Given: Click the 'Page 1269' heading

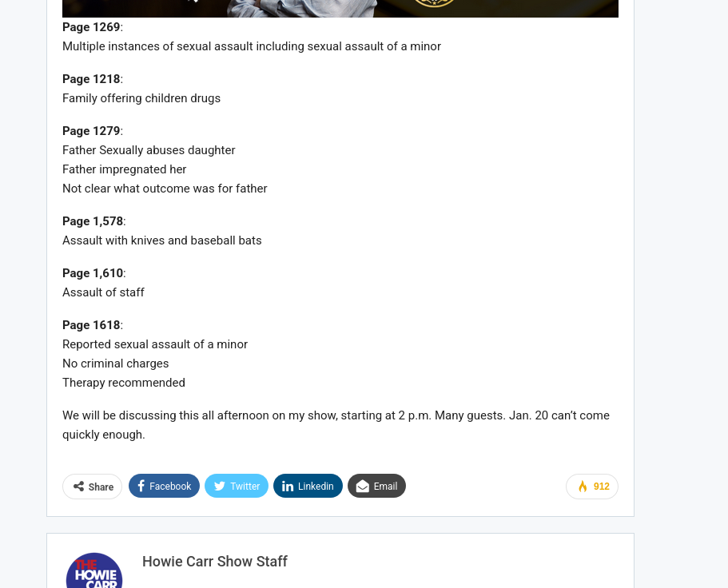Looking at the screenshot, I should point(91,27).
